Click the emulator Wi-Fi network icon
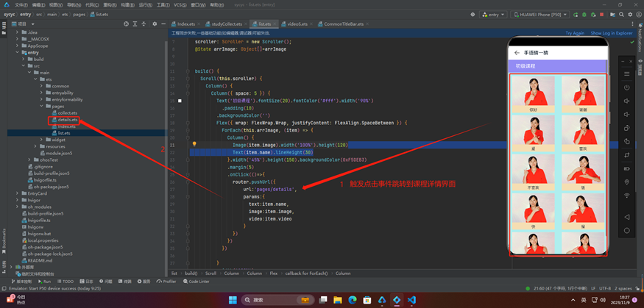The image size is (644, 308). 627,196
